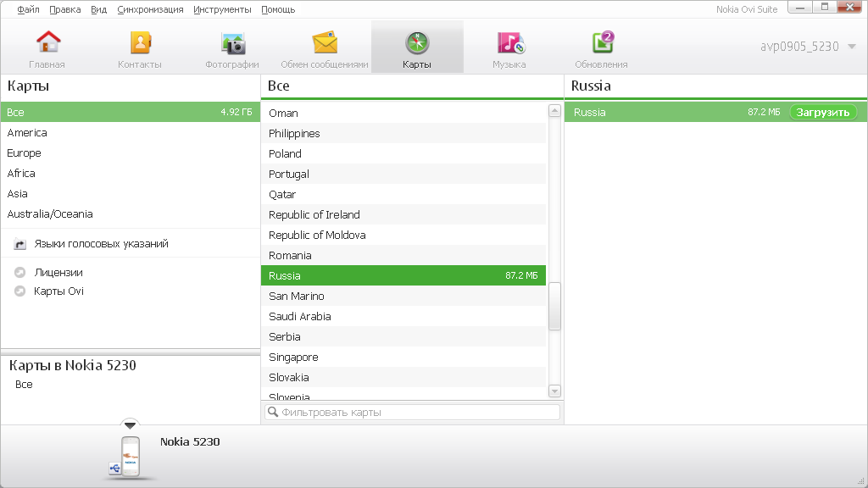Open the Музыка music icon
The image size is (868, 488).
click(510, 42)
